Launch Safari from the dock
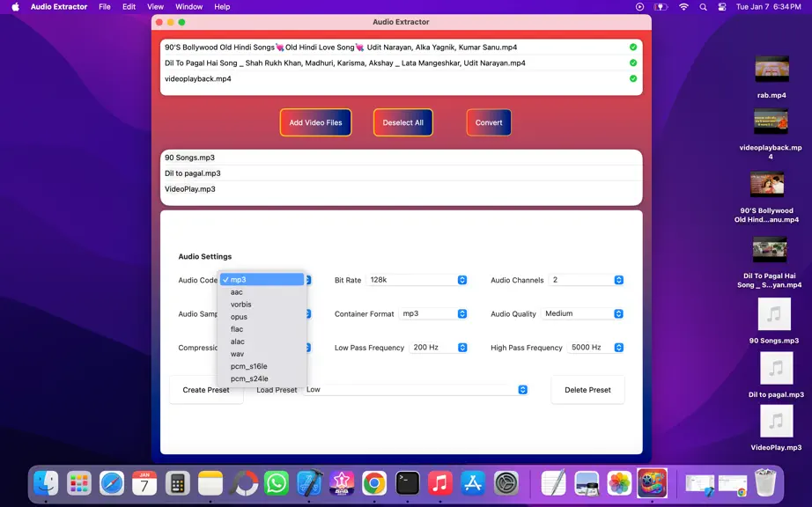The width and height of the screenshot is (812, 507). point(112,484)
